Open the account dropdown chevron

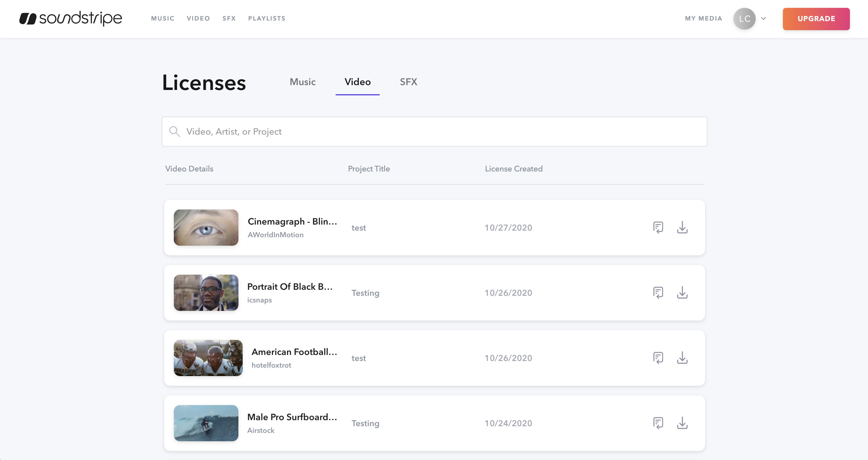coord(764,19)
